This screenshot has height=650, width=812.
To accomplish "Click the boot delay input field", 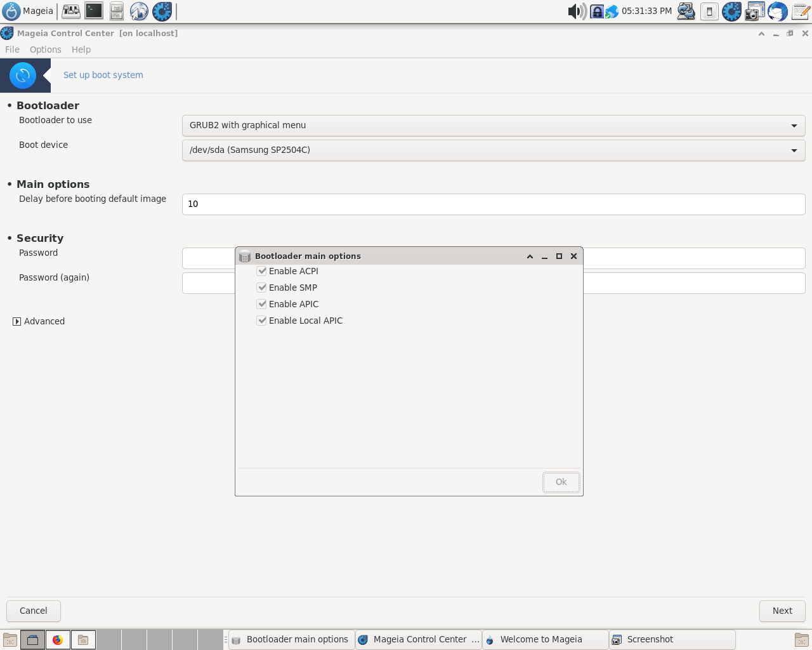I will [494, 204].
